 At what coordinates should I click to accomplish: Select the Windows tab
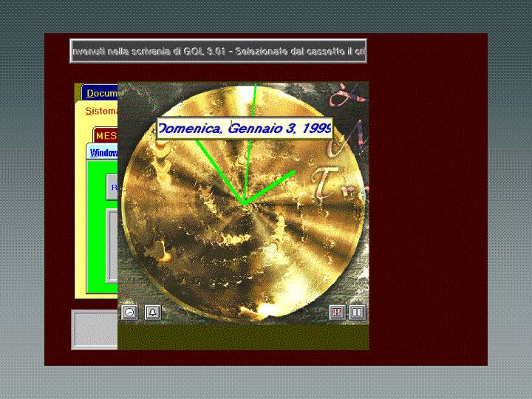(x=103, y=153)
